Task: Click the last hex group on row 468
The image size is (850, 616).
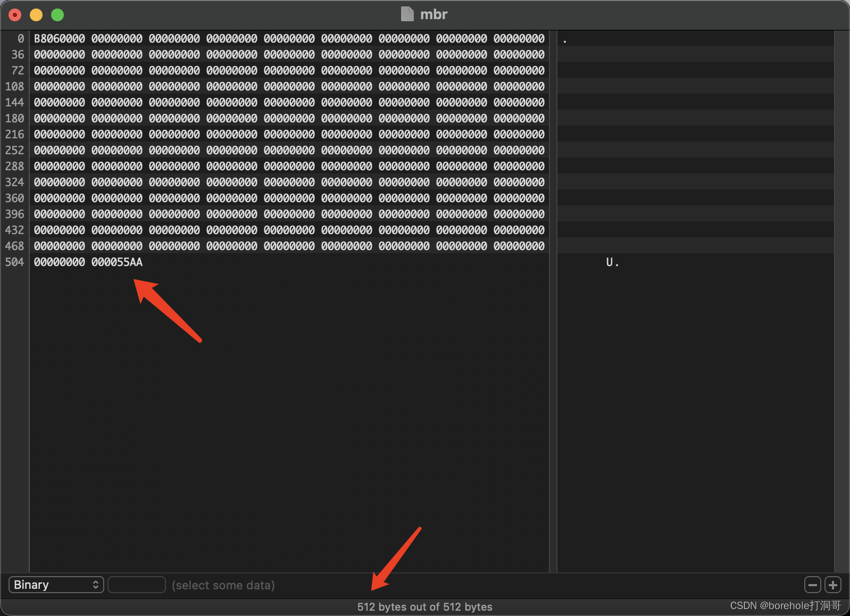Action: click(x=519, y=246)
